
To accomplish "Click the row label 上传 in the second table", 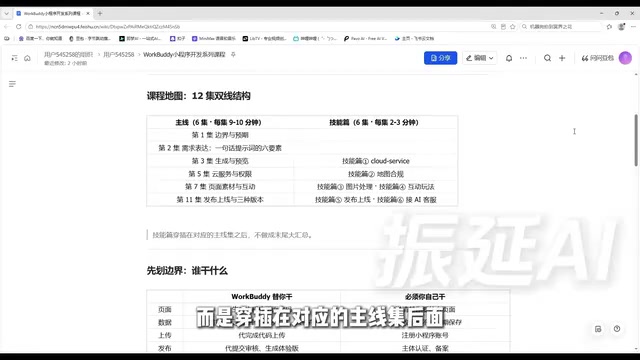I will pyautogui.click(x=164, y=335).
